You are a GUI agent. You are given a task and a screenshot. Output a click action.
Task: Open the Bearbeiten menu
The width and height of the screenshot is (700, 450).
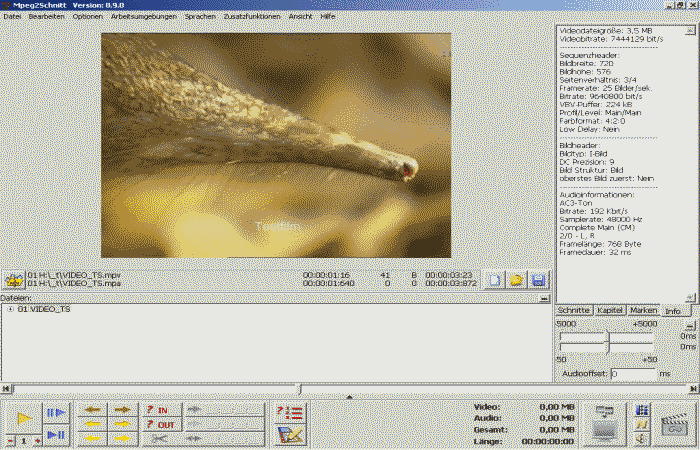[48, 17]
